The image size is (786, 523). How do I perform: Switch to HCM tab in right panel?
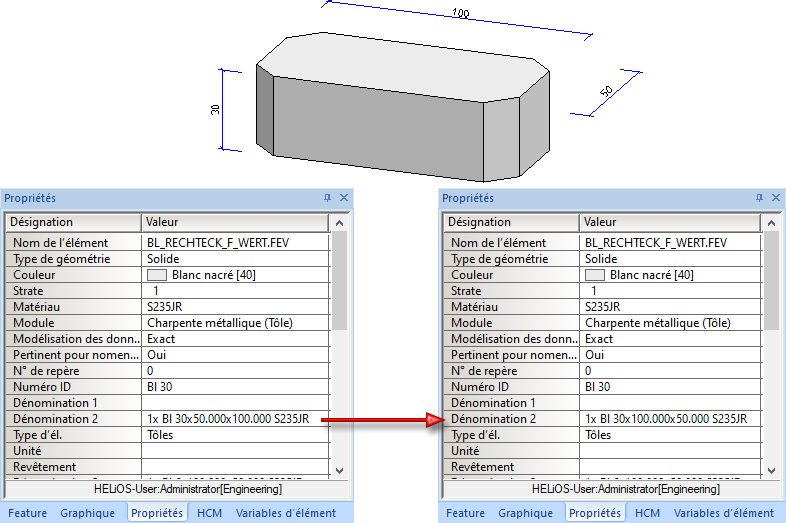click(x=648, y=513)
